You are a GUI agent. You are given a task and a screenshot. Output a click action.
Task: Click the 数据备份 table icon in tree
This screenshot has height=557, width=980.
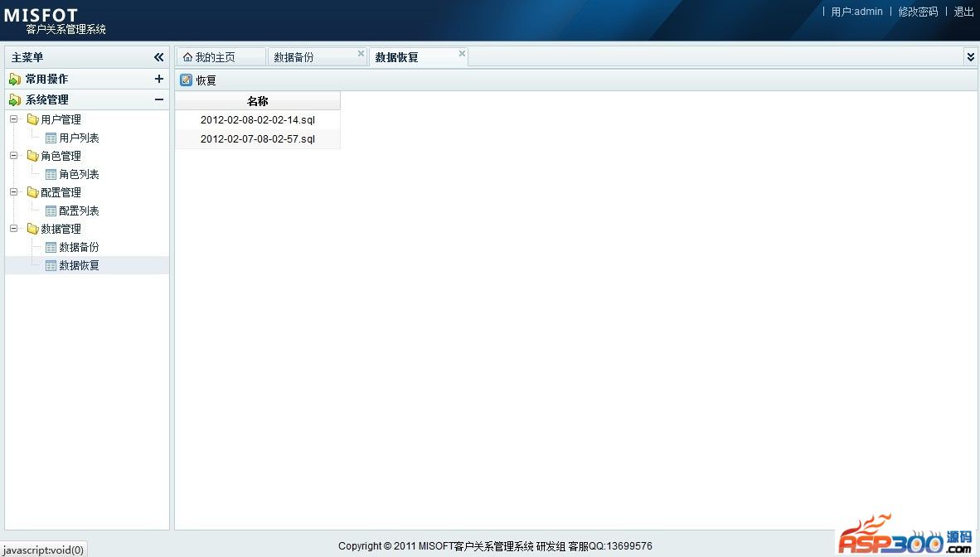pos(51,248)
